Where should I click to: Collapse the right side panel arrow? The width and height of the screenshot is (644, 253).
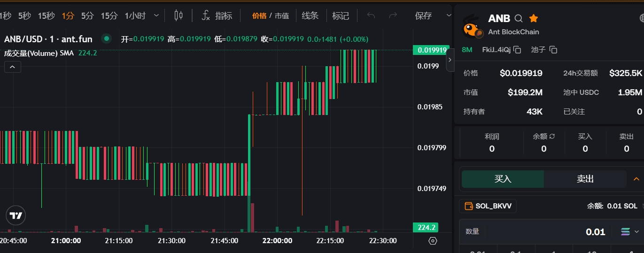click(x=450, y=60)
